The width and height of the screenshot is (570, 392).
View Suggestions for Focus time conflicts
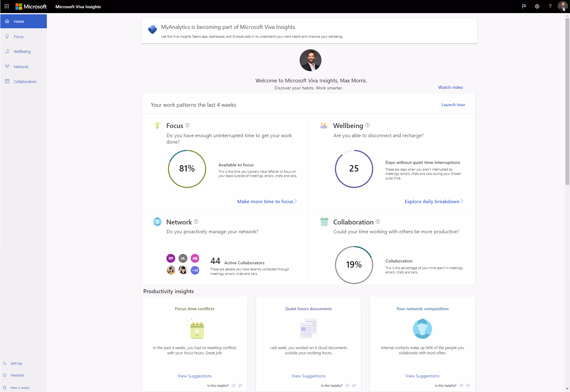(x=195, y=376)
